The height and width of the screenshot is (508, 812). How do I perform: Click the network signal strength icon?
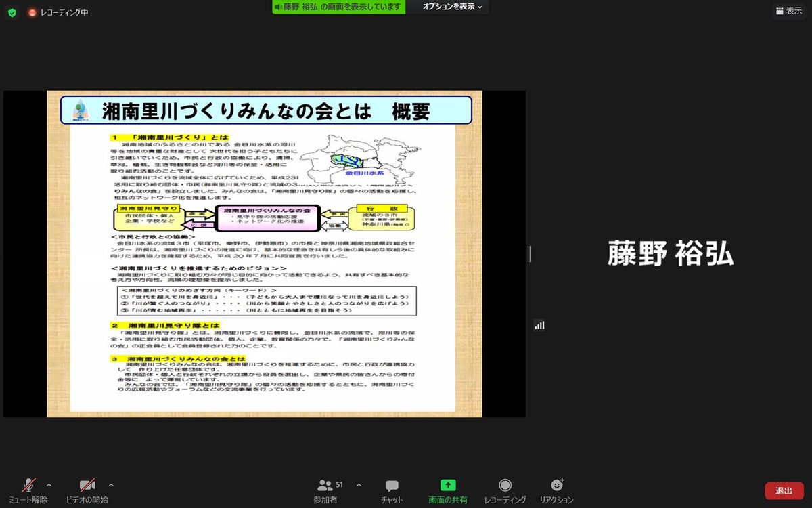click(x=539, y=325)
